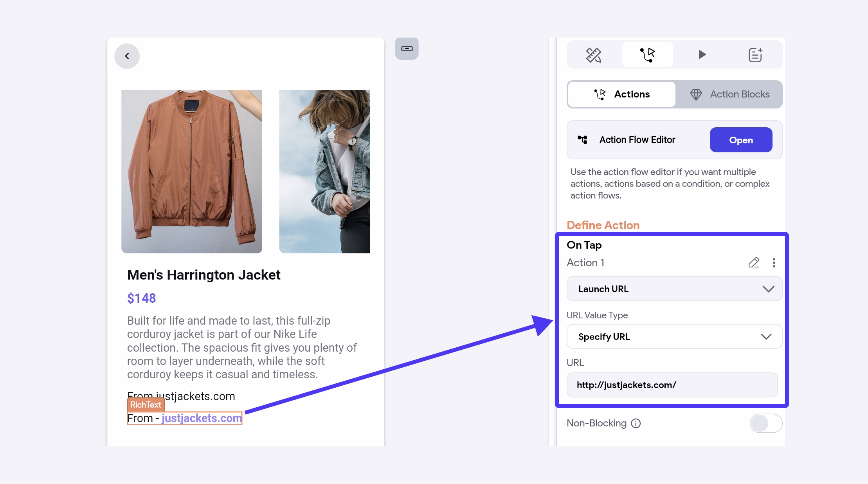The width and height of the screenshot is (868, 484).
Task: Click the 'Action 1' label text
Action: (x=585, y=263)
